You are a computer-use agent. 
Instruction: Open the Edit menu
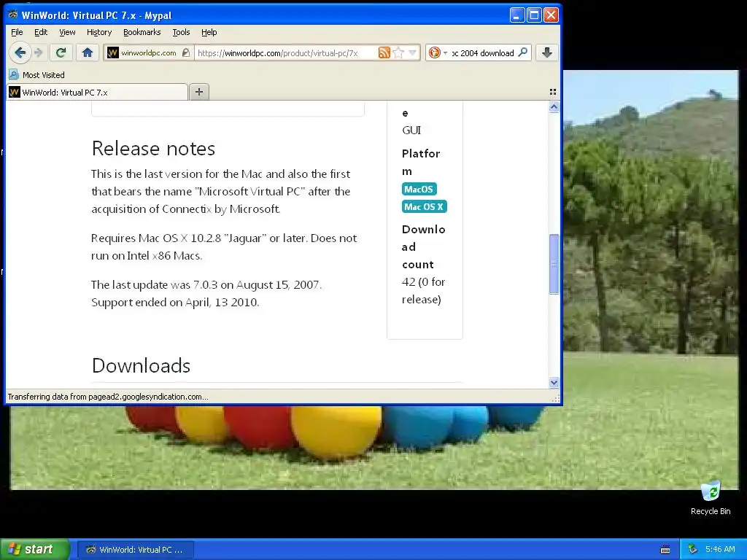tap(41, 32)
